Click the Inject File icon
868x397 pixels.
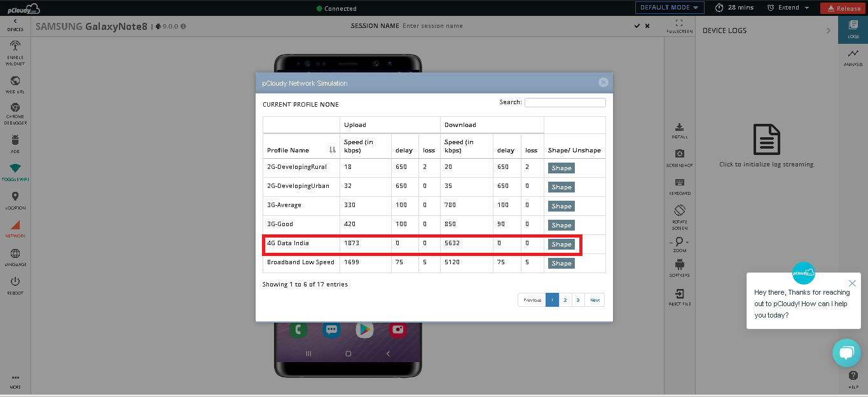[x=679, y=297]
